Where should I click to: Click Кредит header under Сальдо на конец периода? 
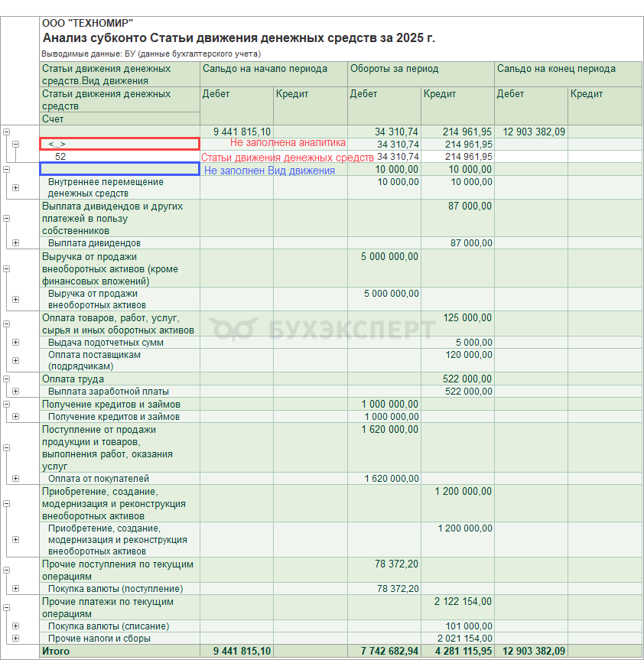tap(605, 106)
